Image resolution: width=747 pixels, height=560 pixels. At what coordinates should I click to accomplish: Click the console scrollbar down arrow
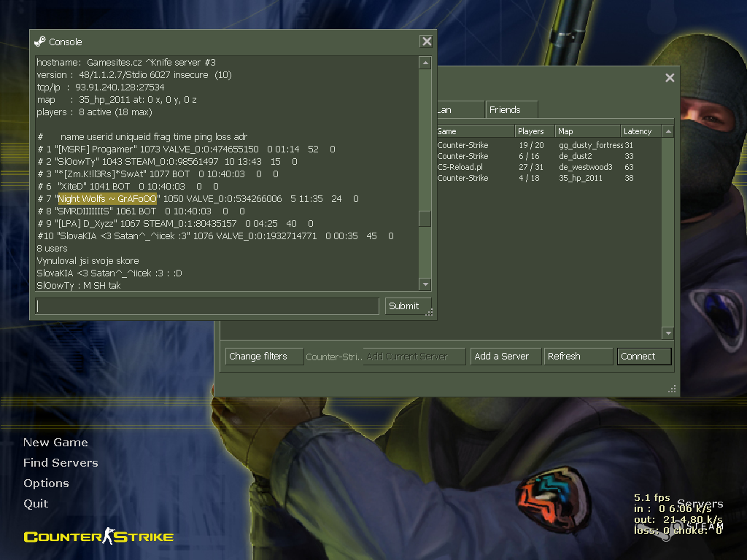pyautogui.click(x=425, y=284)
